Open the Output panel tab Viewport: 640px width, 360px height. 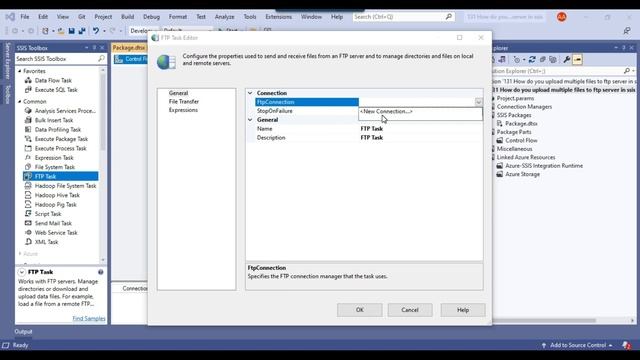coord(23,331)
